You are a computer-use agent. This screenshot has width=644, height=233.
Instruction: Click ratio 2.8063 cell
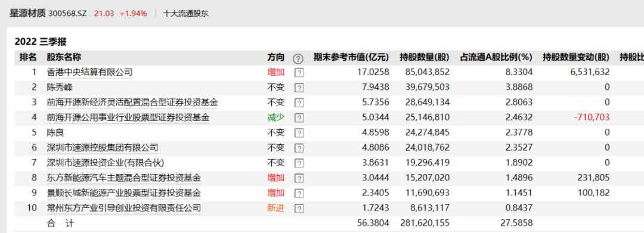click(519, 102)
